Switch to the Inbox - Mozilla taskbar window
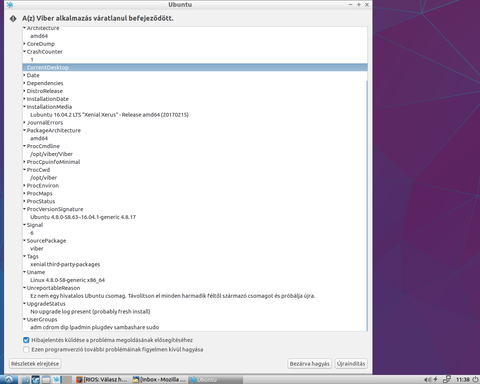This screenshot has height=384, width=480. click(x=159, y=379)
